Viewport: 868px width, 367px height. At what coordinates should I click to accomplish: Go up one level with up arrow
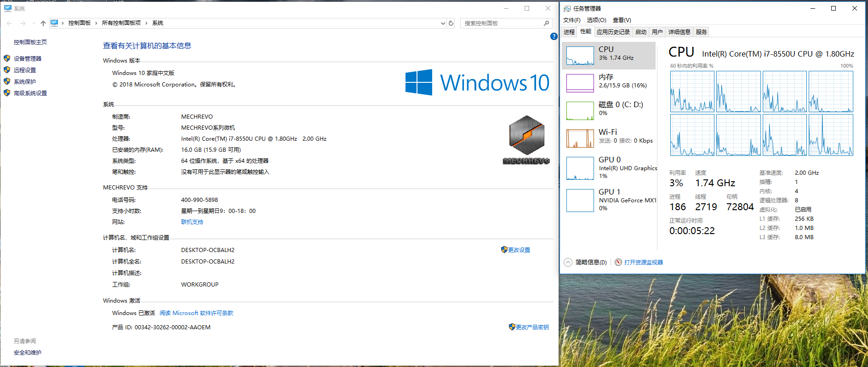[x=43, y=23]
